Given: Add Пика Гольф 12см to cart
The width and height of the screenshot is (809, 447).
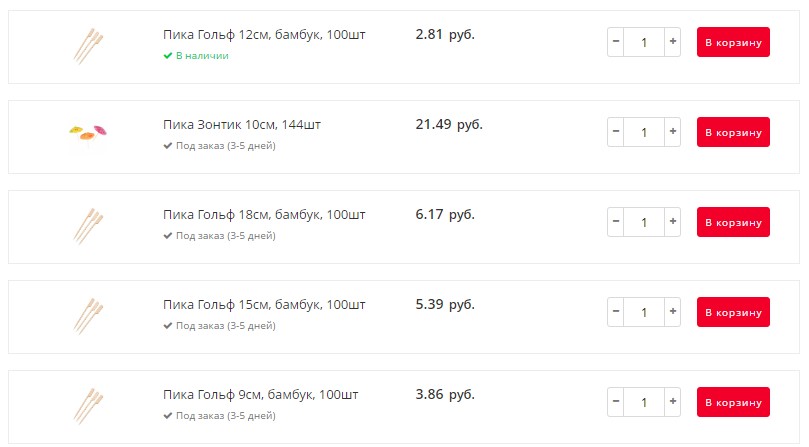Looking at the screenshot, I should pos(733,42).
